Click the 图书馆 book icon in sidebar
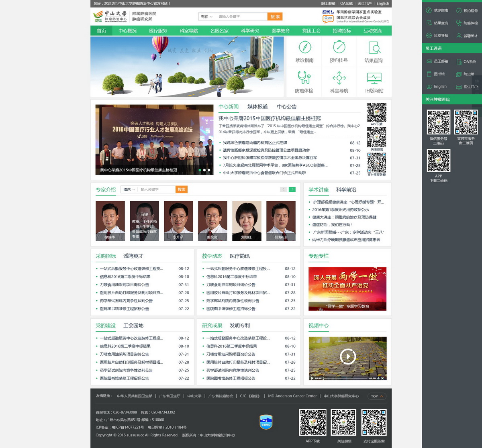 coord(429,74)
